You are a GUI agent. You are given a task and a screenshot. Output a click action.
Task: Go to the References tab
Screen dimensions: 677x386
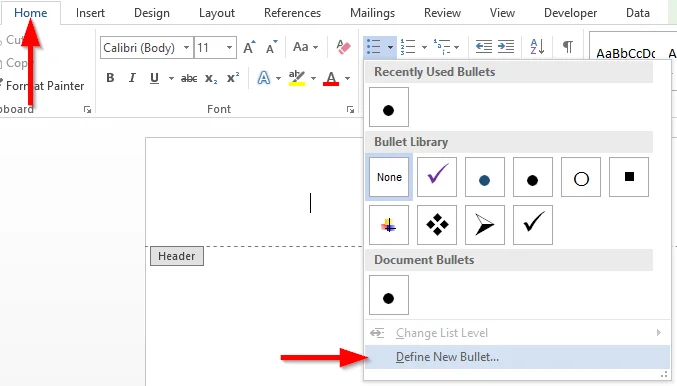click(x=292, y=13)
